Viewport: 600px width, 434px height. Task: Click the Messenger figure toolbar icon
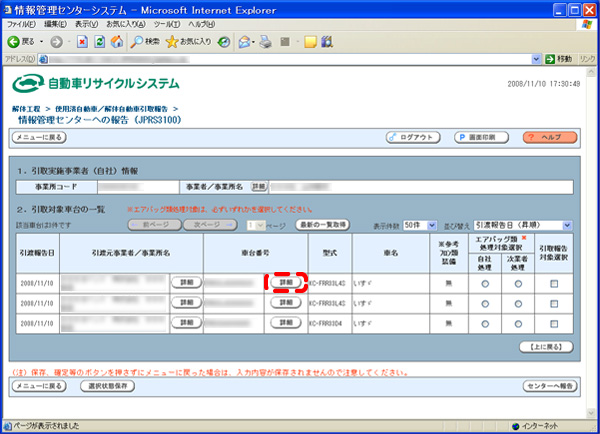(327, 42)
